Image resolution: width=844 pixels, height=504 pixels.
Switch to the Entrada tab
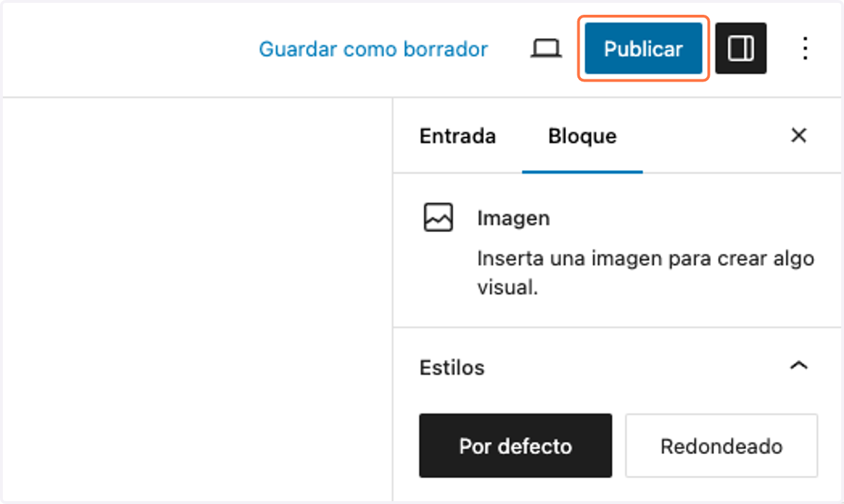click(x=458, y=136)
